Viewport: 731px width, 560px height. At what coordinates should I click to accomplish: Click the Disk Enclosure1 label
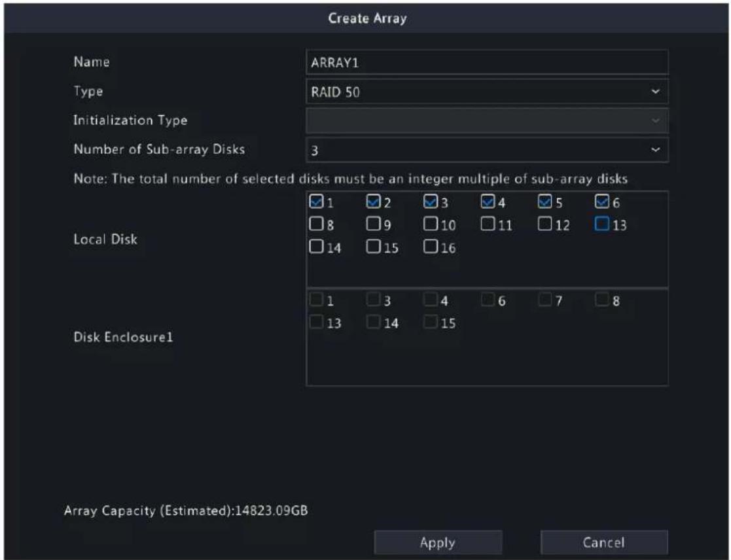pos(123,338)
